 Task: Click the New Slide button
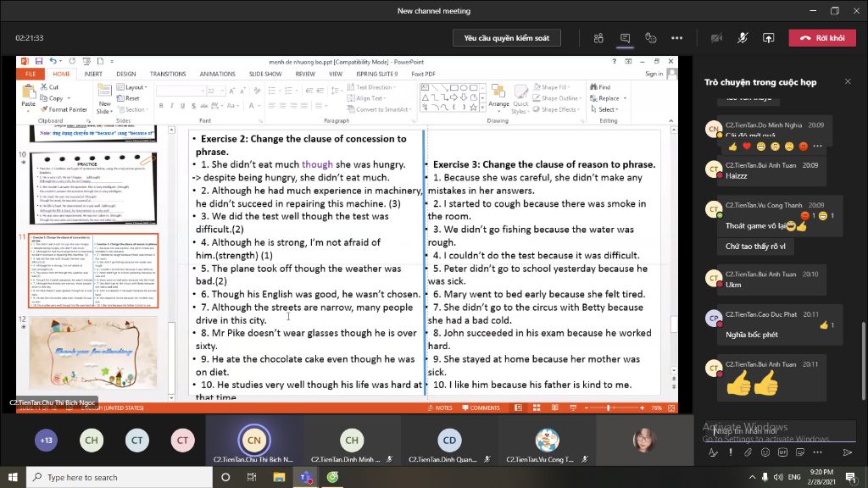[104, 98]
